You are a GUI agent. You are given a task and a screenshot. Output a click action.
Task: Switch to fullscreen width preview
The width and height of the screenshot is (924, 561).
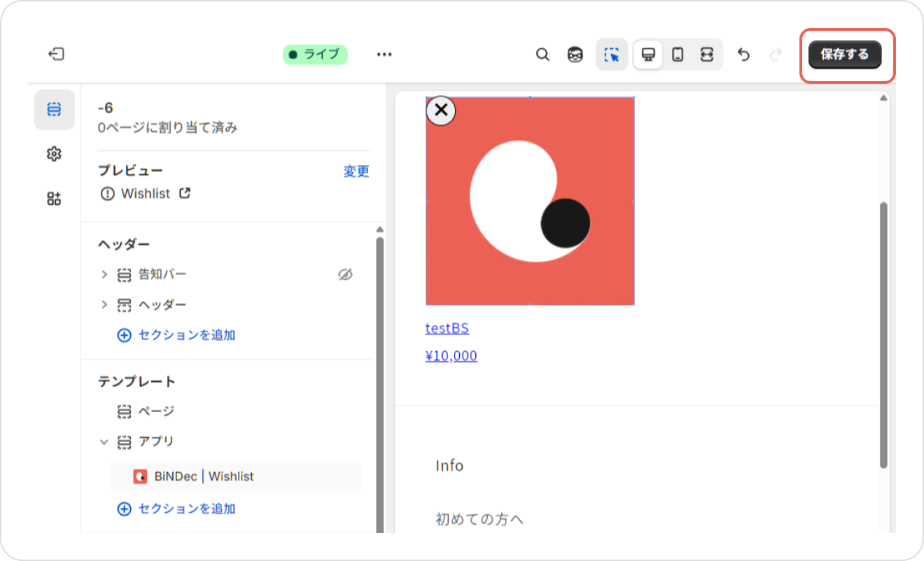707,55
